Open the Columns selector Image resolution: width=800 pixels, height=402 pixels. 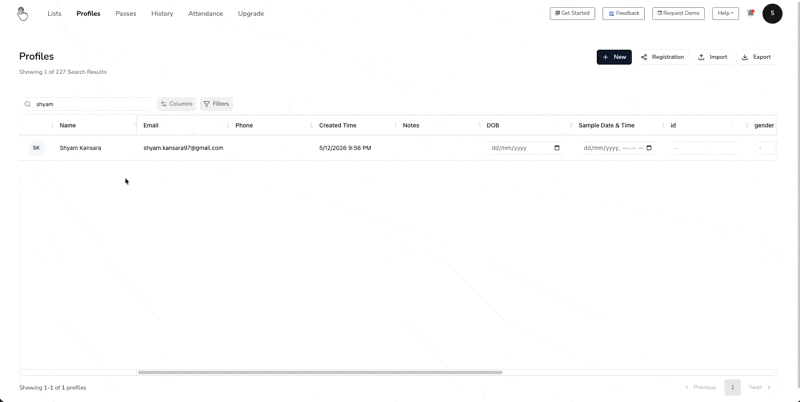(x=177, y=104)
